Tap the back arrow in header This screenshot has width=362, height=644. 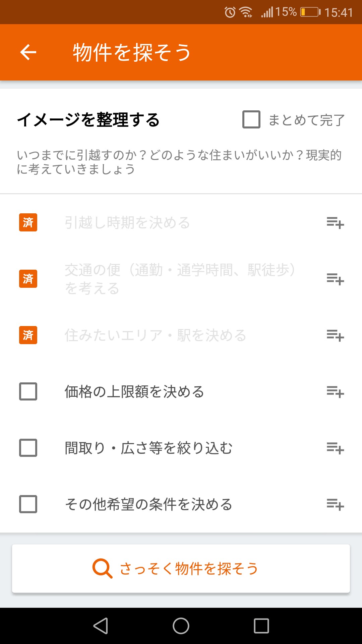[x=28, y=52]
